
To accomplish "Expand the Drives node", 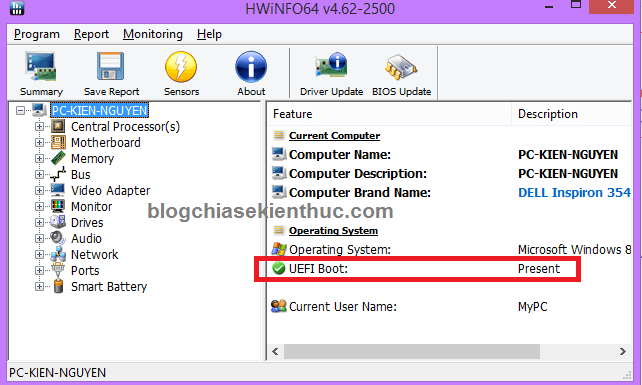I will (x=39, y=222).
